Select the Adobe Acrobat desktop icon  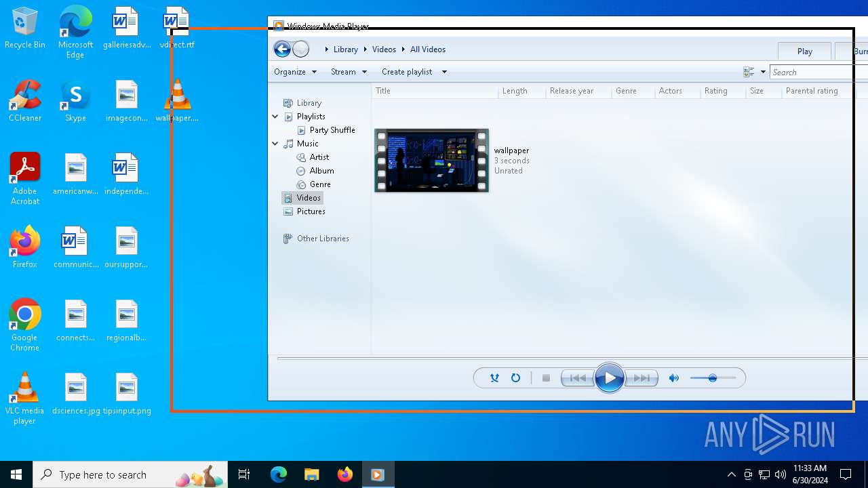click(x=25, y=179)
